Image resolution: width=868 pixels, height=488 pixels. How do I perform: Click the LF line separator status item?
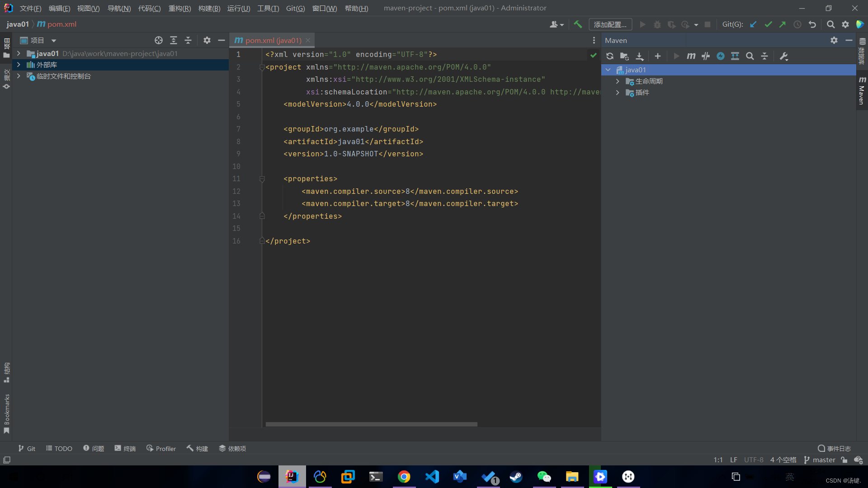point(733,460)
